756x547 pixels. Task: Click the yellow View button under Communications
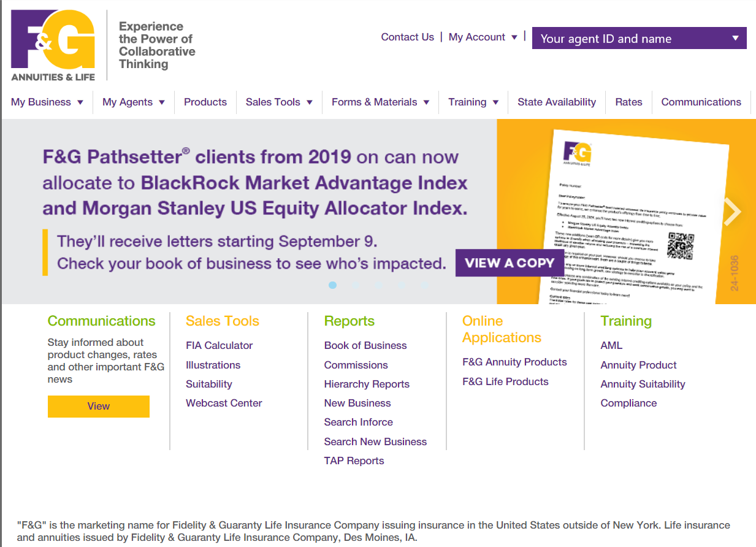(99, 406)
